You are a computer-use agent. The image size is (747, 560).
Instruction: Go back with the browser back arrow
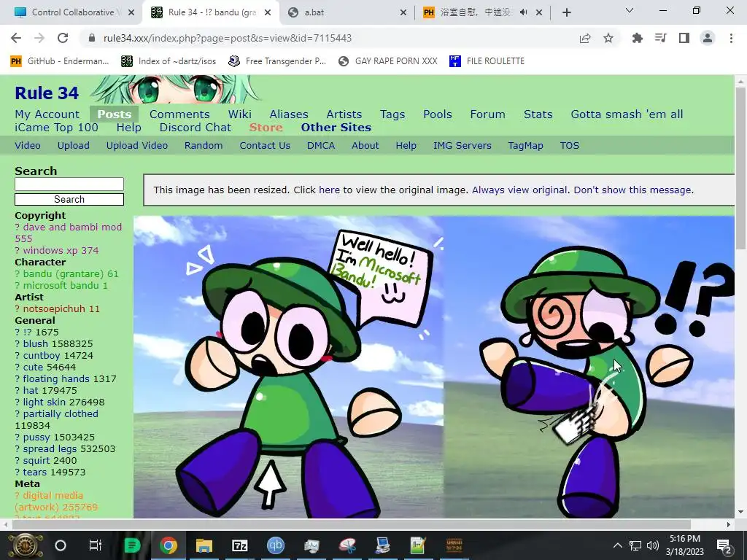point(16,38)
